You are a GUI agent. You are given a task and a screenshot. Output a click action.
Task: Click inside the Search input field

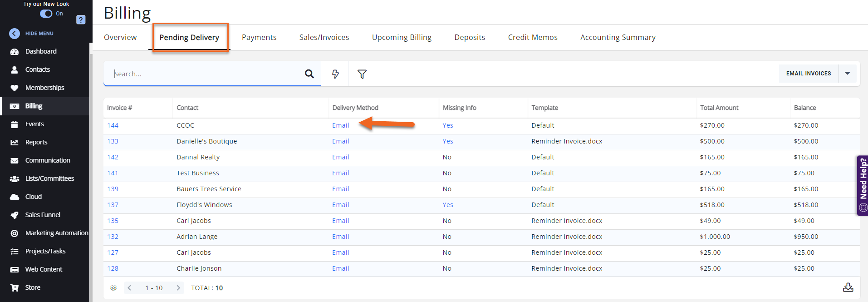pyautogui.click(x=204, y=74)
